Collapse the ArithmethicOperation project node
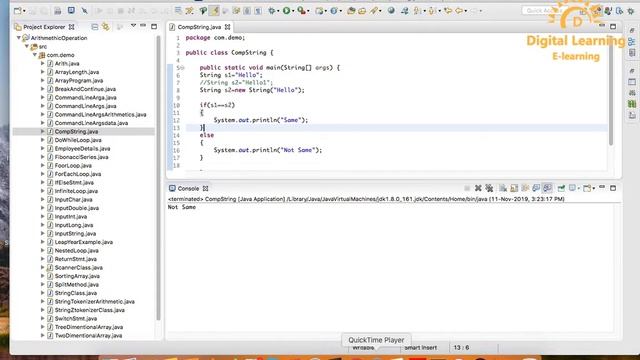Screen dimensions: 640x360 18,38
